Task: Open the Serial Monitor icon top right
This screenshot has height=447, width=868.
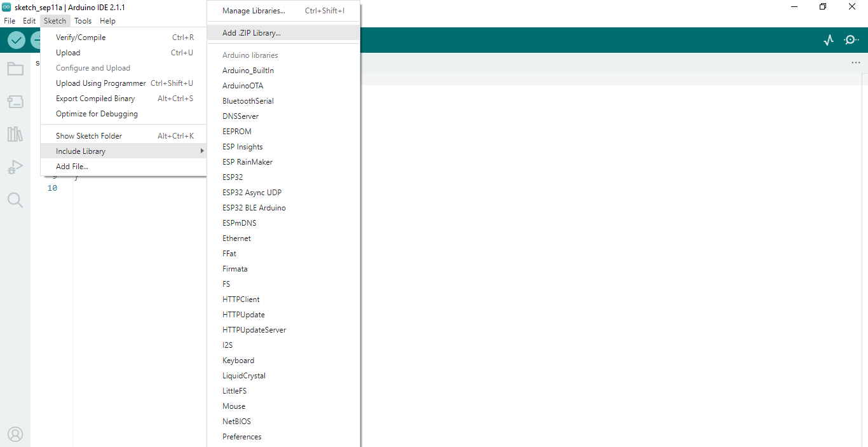Action: 851,39
